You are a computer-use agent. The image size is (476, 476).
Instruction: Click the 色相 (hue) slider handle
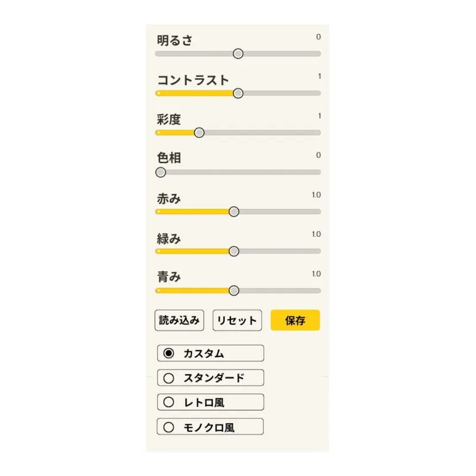click(160, 172)
